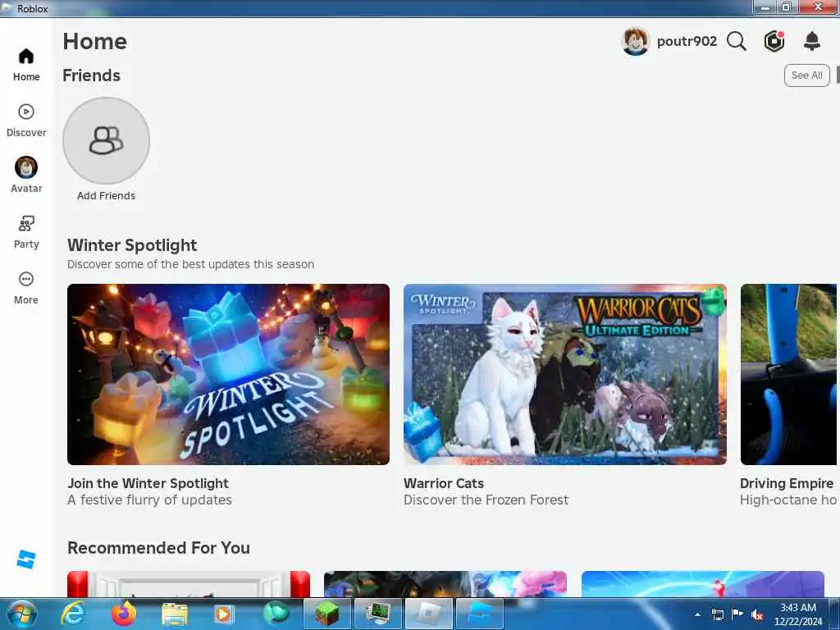
Task: Open second recommended game card thumbnail
Action: point(445,584)
